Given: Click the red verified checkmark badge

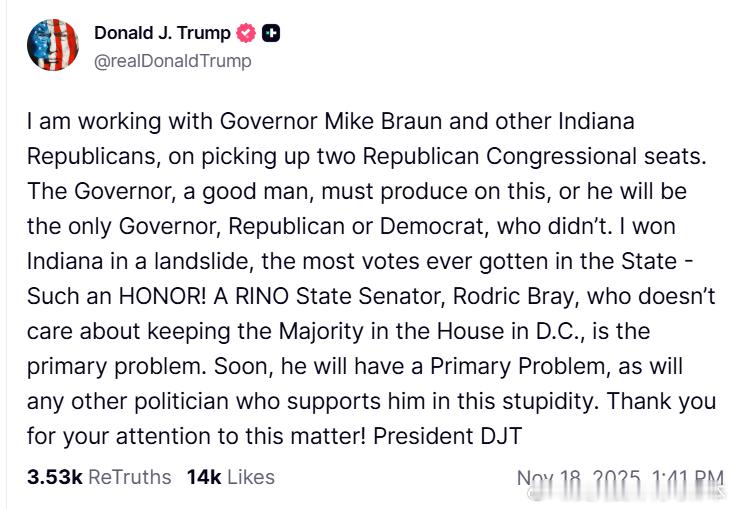Looking at the screenshot, I should click(246, 33).
